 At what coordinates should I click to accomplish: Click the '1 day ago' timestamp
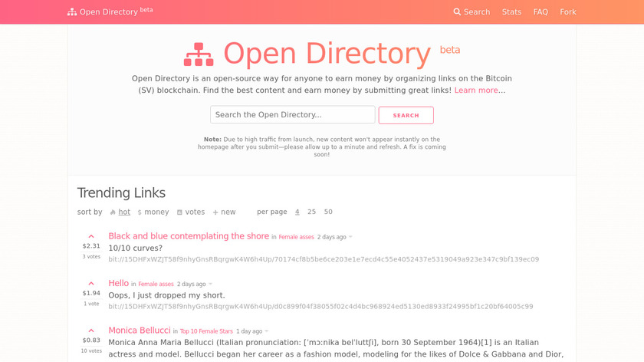(249, 331)
